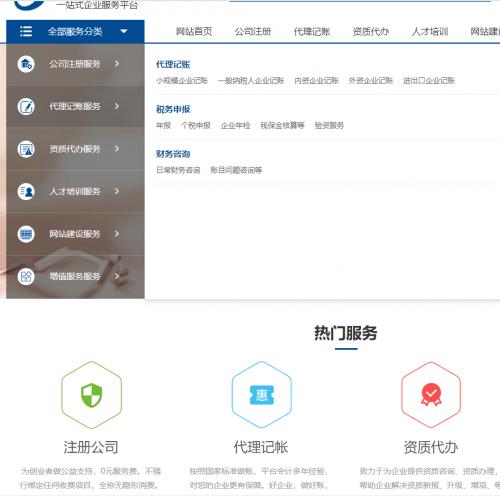Viewport: 500px width, 500px height.
Task: Open the 验资服务 link
Action: tap(329, 125)
